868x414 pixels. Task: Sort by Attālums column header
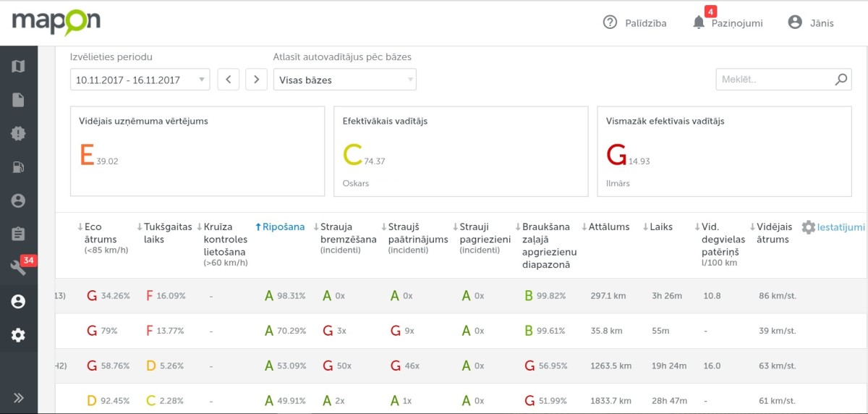(608, 227)
